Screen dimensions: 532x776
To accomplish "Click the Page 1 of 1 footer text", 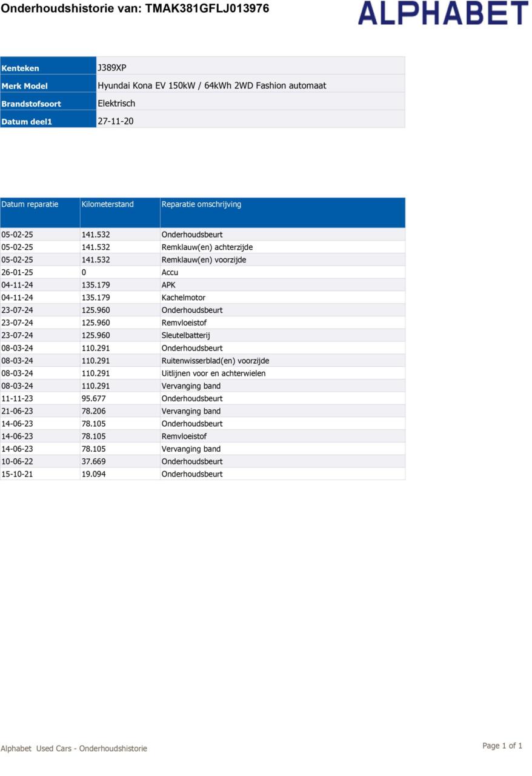I will pos(502,746).
